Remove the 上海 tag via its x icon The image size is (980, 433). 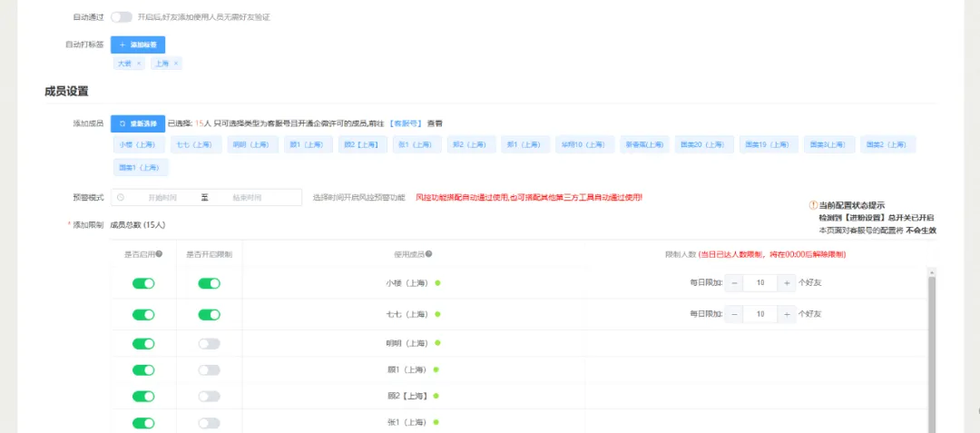coord(176,64)
